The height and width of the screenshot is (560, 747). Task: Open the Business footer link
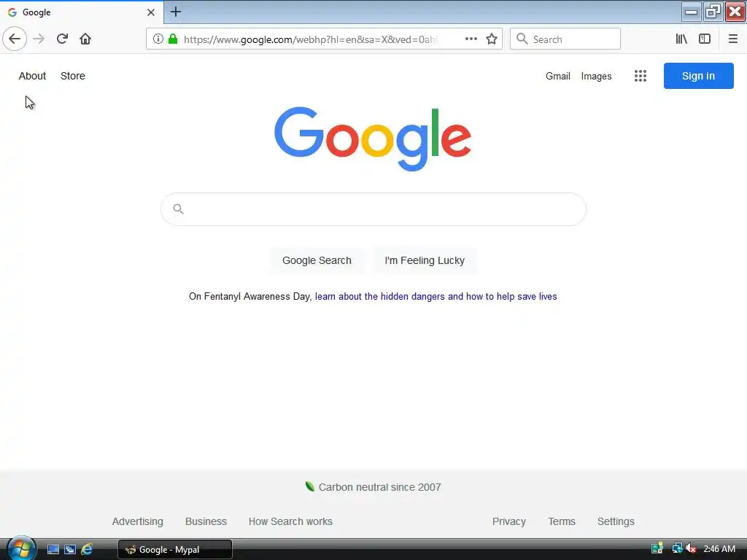click(206, 521)
